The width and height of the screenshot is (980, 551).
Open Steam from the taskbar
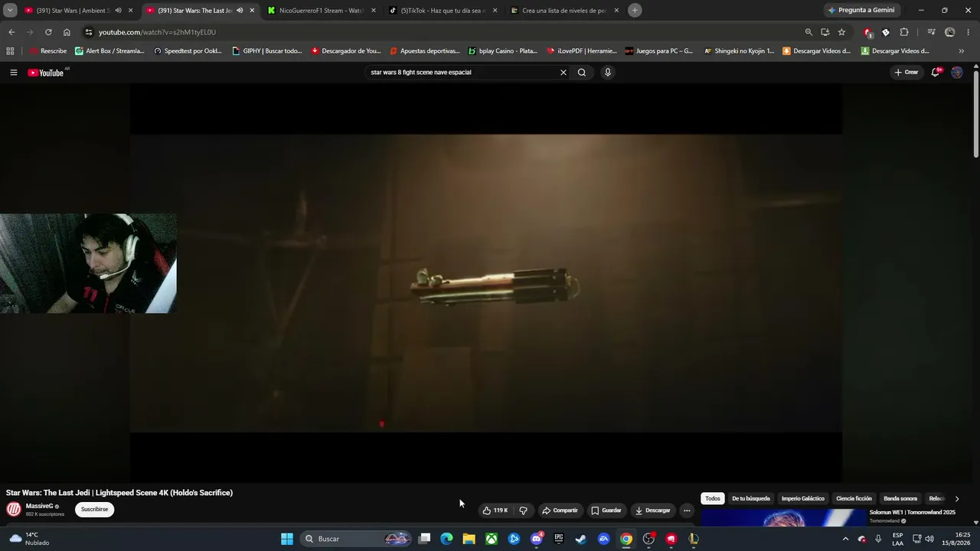point(581,539)
